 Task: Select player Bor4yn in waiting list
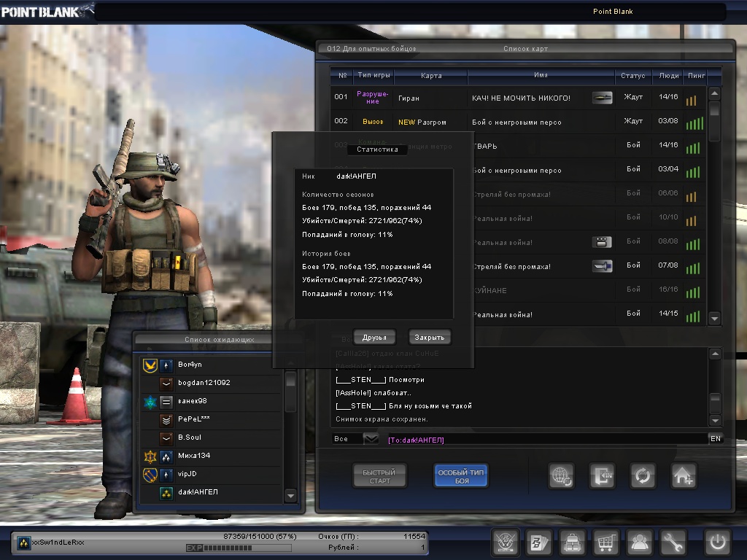pyautogui.click(x=211, y=365)
